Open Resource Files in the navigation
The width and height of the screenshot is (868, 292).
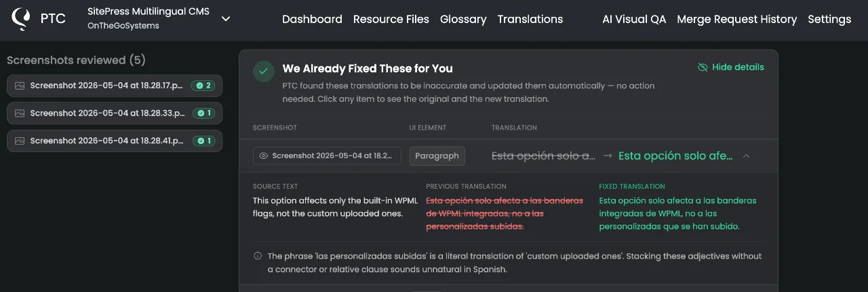tap(391, 19)
